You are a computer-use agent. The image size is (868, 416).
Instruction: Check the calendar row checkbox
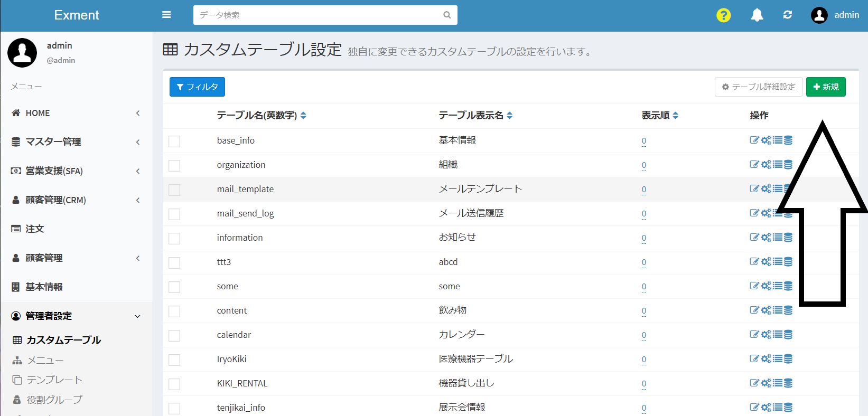tap(174, 336)
